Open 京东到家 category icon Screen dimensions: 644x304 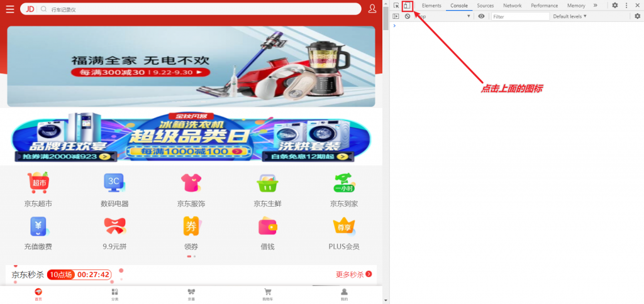[344, 183]
